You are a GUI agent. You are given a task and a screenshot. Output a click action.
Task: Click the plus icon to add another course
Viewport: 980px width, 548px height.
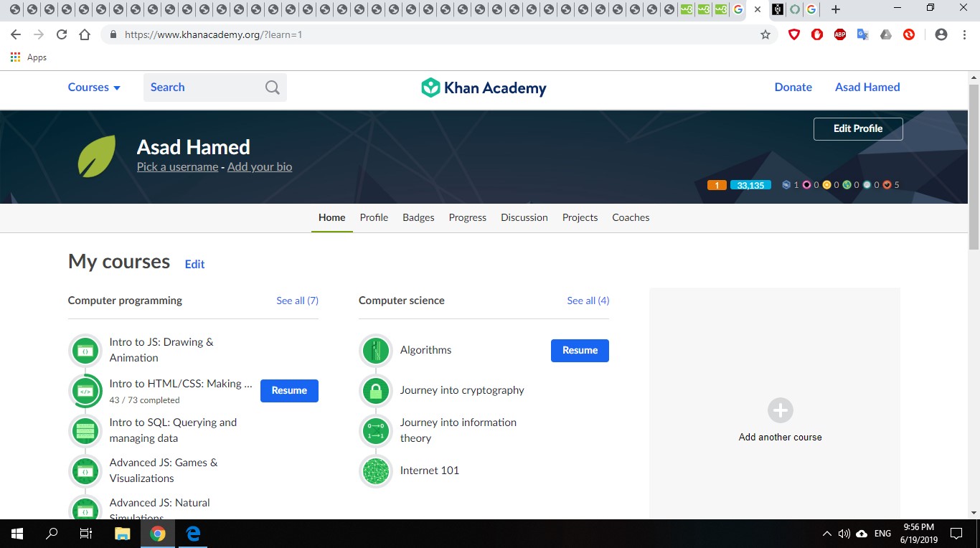781,410
